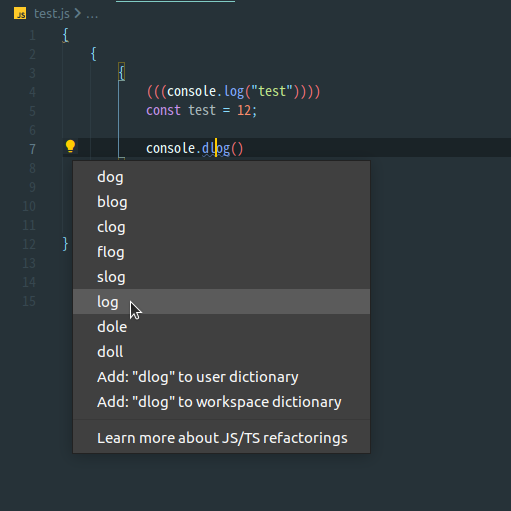Choose the 'flog' spelling suggestion
Image resolution: width=511 pixels, height=511 pixels.
221,252
